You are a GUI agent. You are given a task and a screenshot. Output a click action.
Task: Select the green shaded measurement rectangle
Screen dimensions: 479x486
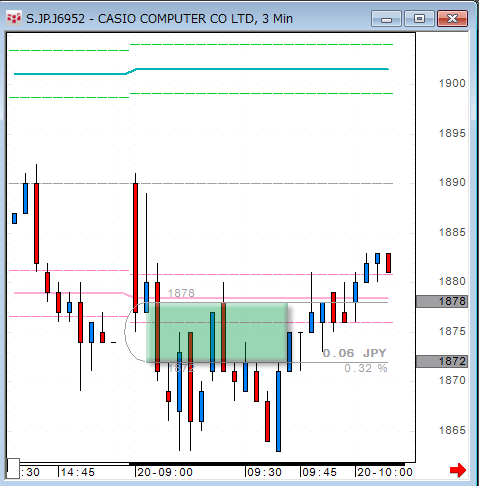[x=217, y=332]
